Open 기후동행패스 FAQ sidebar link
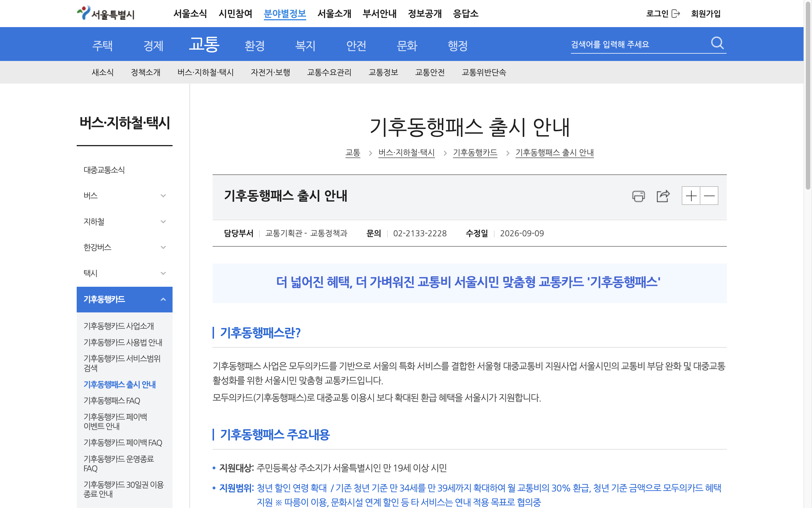The height and width of the screenshot is (508, 812). click(112, 401)
